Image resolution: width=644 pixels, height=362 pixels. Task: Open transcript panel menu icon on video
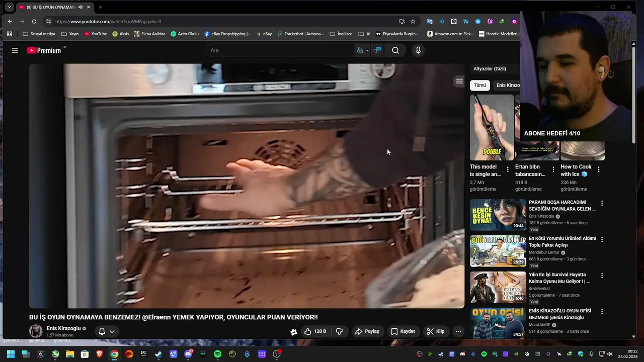459,81
